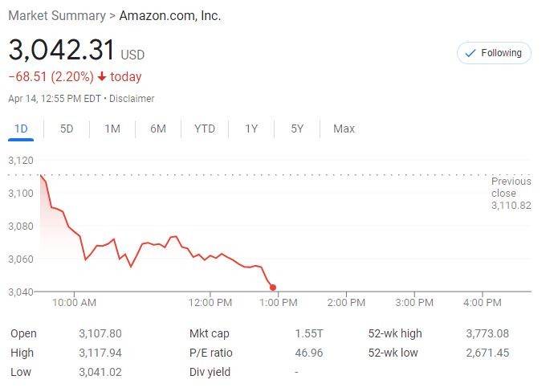558x392 pixels.
Task: Click the red down arrow icon
Action: tap(102, 77)
